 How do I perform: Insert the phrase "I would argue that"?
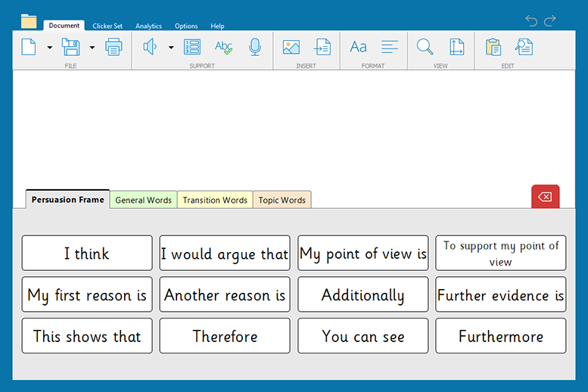pyautogui.click(x=225, y=254)
